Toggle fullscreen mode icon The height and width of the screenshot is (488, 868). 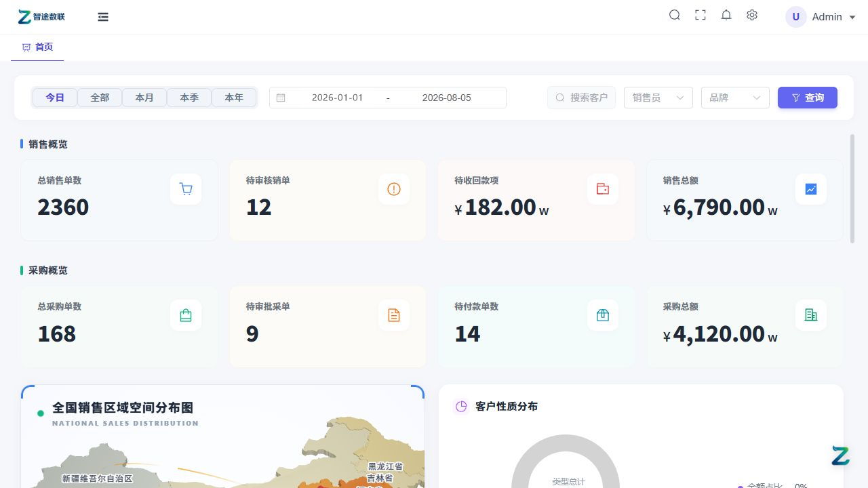(x=701, y=15)
